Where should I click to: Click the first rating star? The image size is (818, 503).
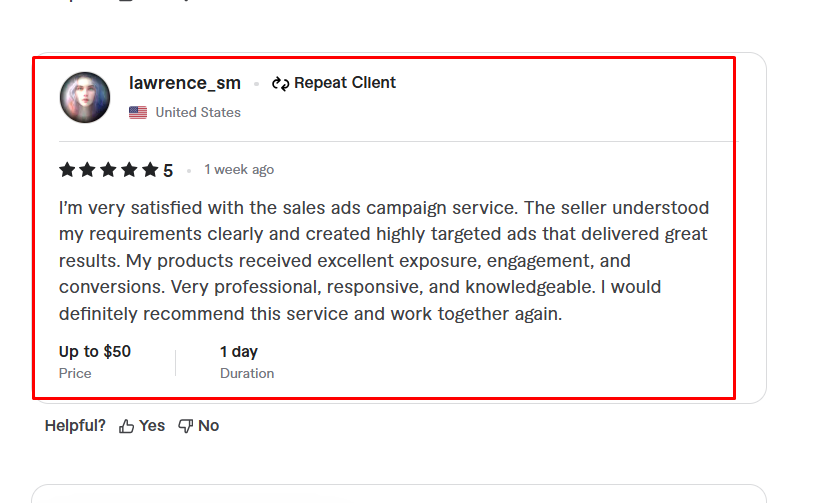click(68, 170)
